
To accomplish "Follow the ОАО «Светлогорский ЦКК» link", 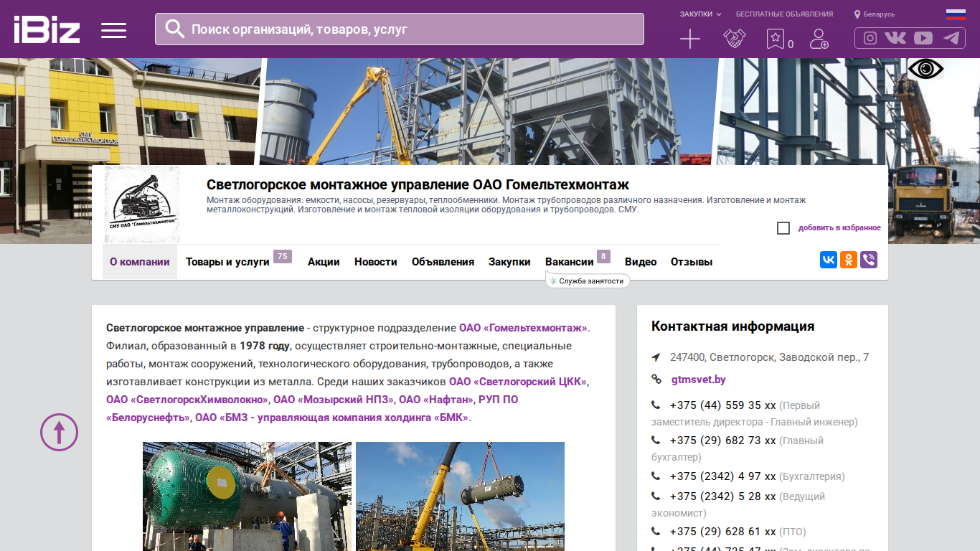I will coord(518,382).
